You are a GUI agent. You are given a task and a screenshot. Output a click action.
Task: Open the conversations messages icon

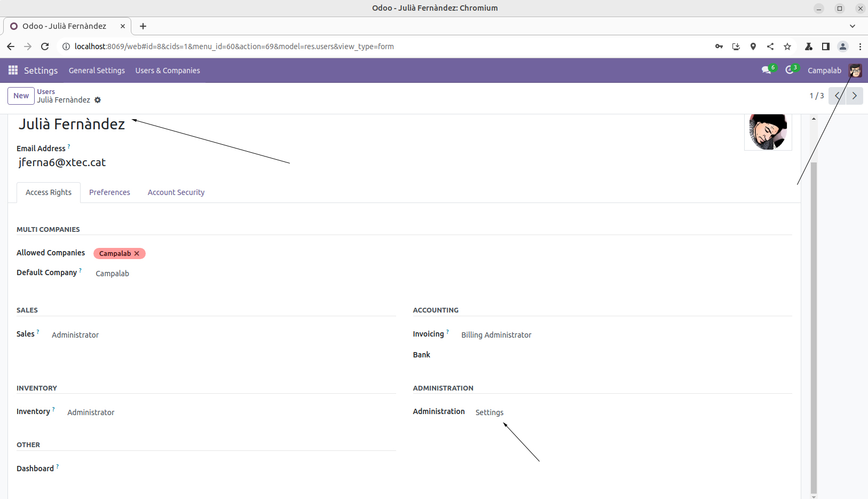click(766, 71)
